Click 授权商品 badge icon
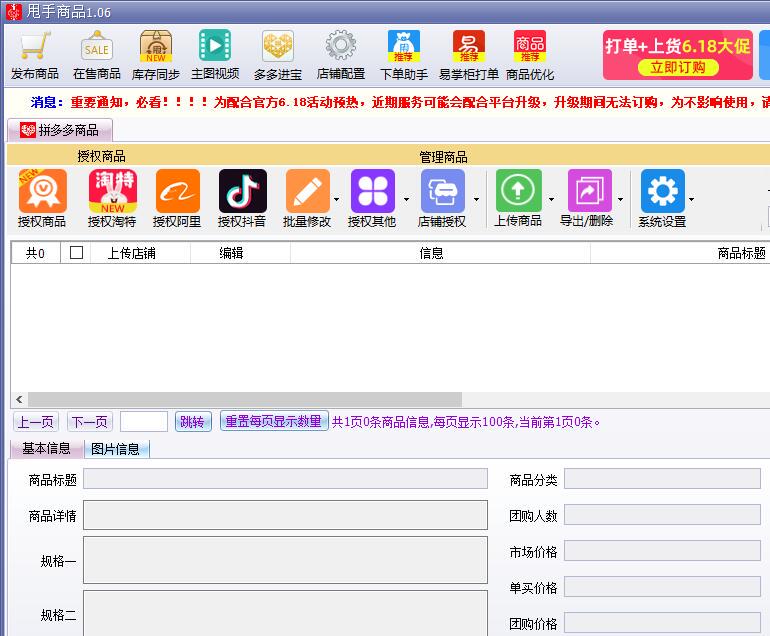This screenshot has height=636, width=770. pyautogui.click(x=42, y=191)
